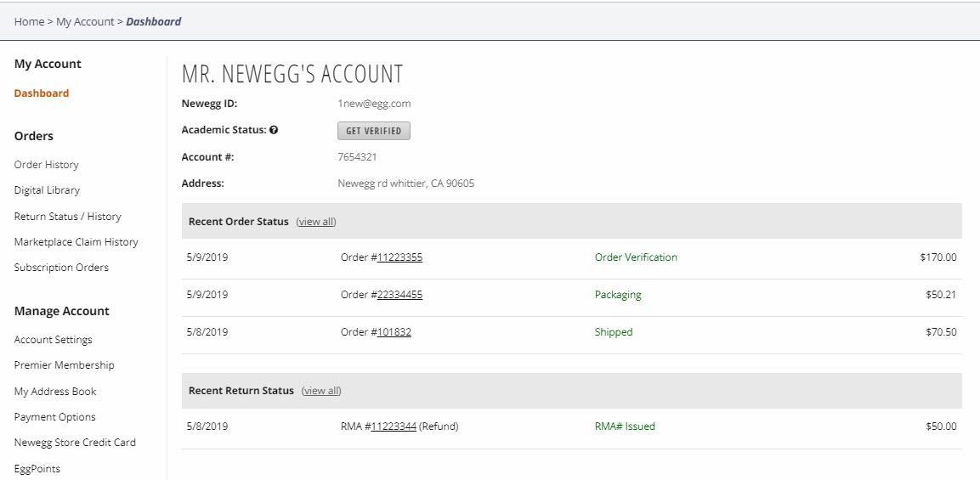Select Dashboard in the sidebar
The width and height of the screenshot is (980, 480).
coord(42,93)
